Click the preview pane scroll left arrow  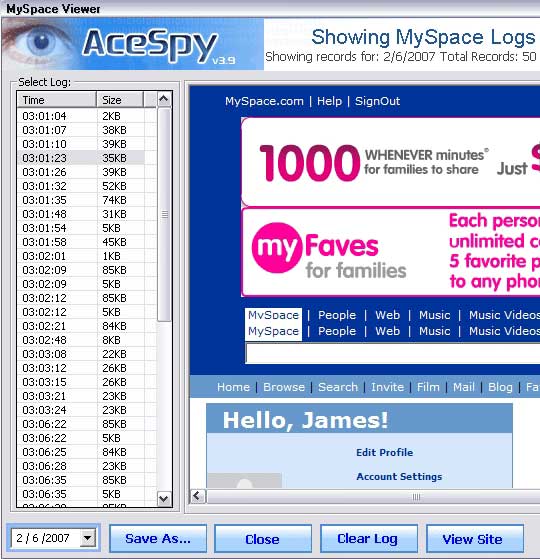pos(198,496)
